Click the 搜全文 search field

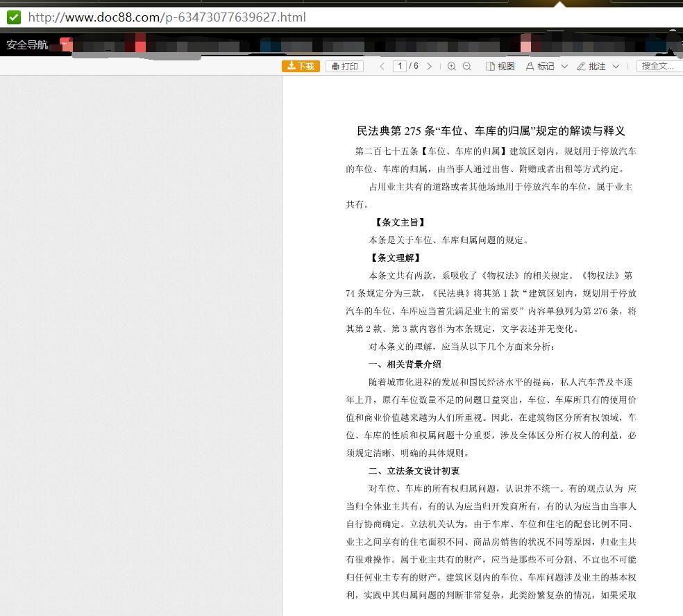[x=658, y=66]
